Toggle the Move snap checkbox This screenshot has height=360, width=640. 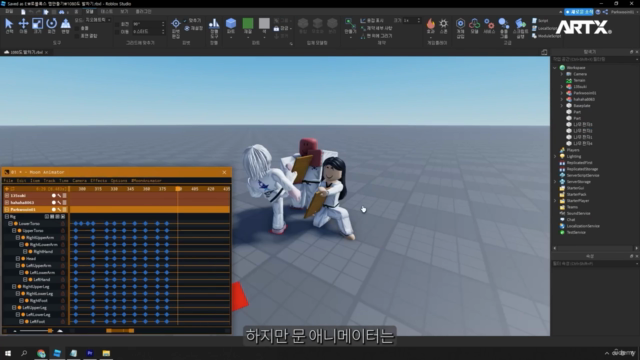coord(117,31)
